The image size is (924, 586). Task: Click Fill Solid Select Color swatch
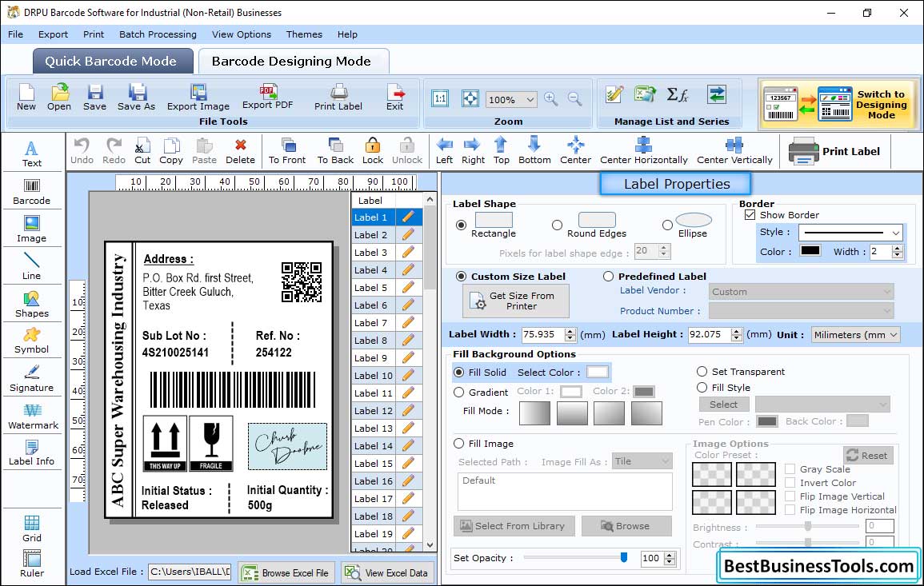click(597, 373)
